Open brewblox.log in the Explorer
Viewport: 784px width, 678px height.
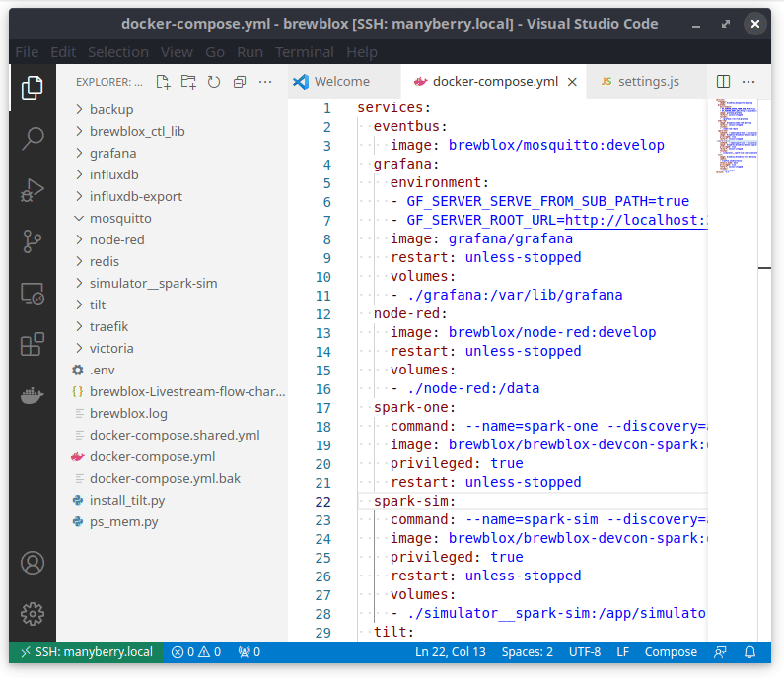click(172, 414)
